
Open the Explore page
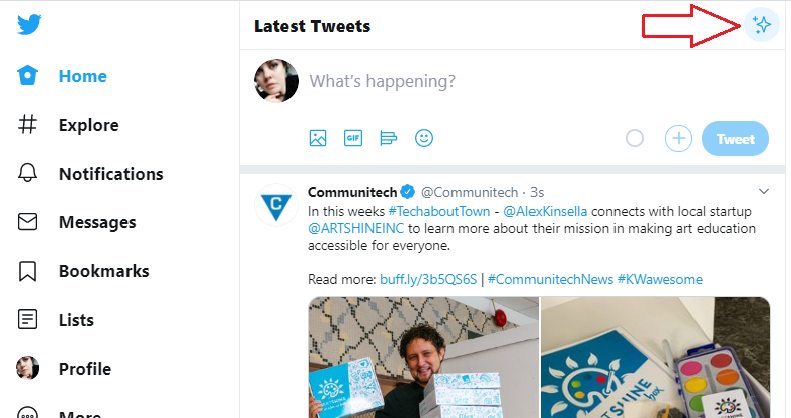88,125
